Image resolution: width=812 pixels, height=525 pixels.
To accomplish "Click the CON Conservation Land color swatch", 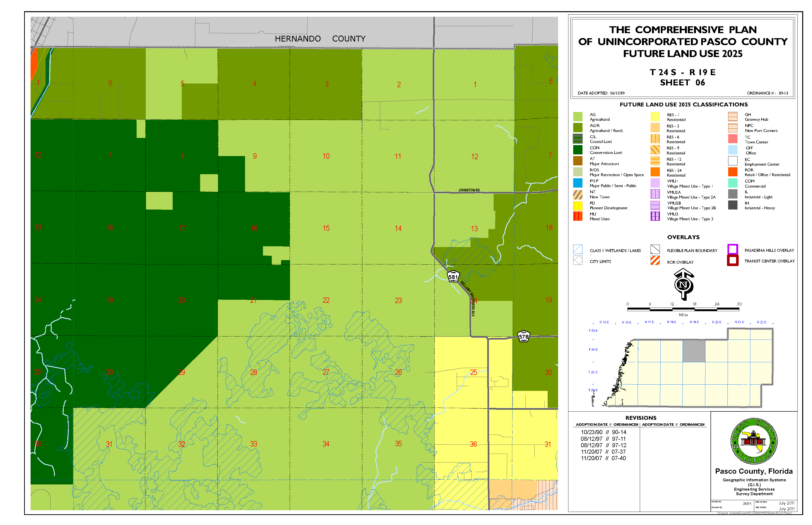I will (x=578, y=150).
